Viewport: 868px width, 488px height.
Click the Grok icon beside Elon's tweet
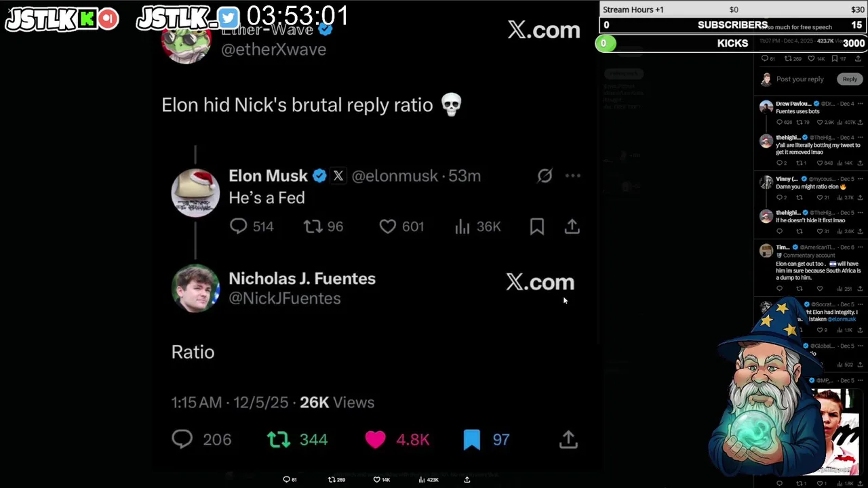[x=545, y=176]
